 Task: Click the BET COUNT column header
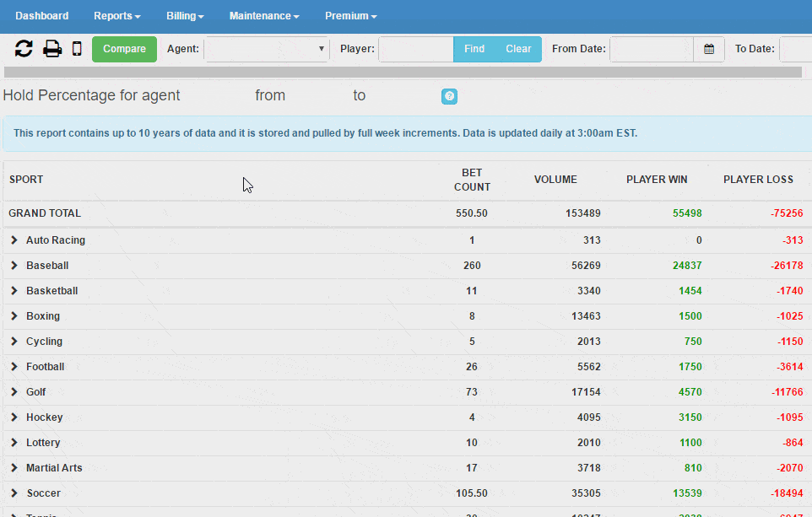472,180
